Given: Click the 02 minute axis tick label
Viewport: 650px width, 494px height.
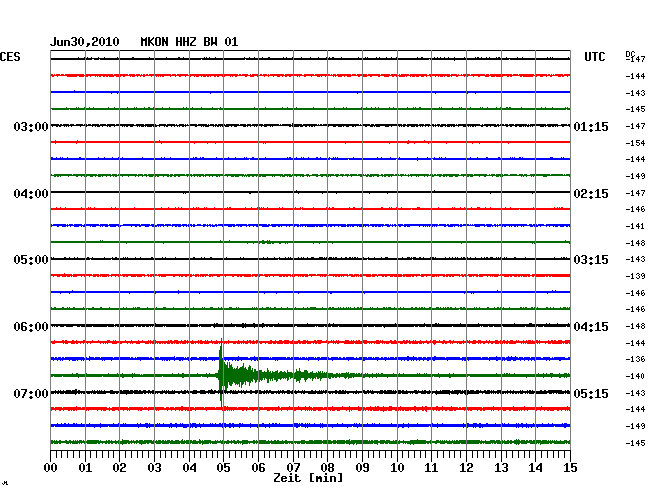Looking at the screenshot, I should pos(119,467).
